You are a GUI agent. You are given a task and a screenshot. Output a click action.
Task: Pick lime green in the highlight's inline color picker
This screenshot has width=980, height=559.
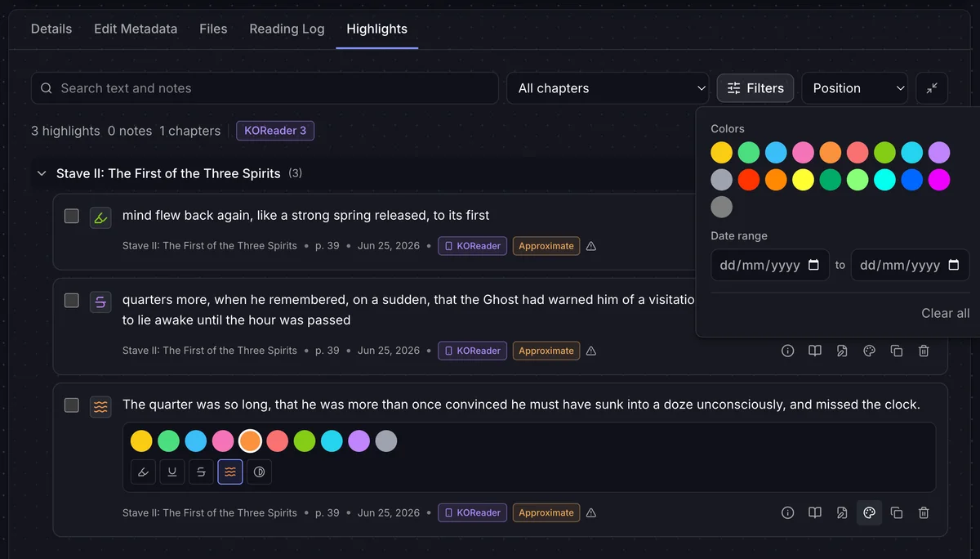click(305, 441)
